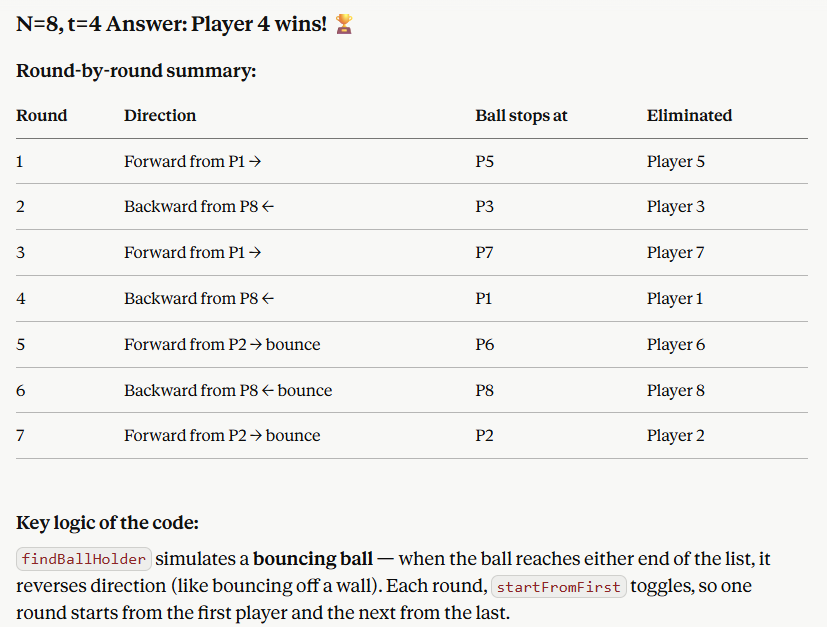The image size is (827, 627).
Task: Click the Round column header
Action: [42, 115]
